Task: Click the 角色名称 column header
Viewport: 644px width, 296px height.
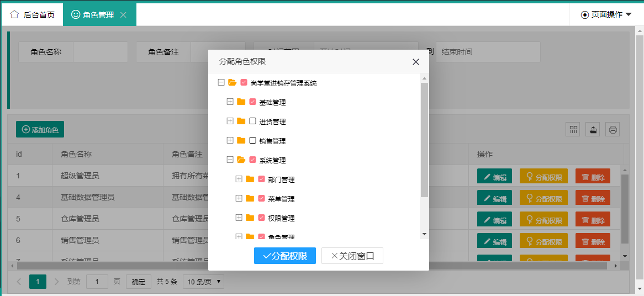Action: click(x=108, y=155)
